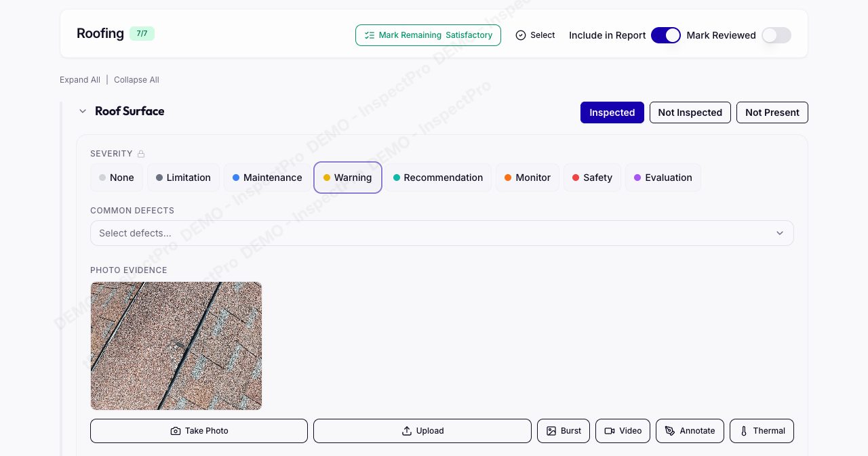Mark Roof Surface as Not Inspected
This screenshot has width=868, height=456.
point(690,112)
